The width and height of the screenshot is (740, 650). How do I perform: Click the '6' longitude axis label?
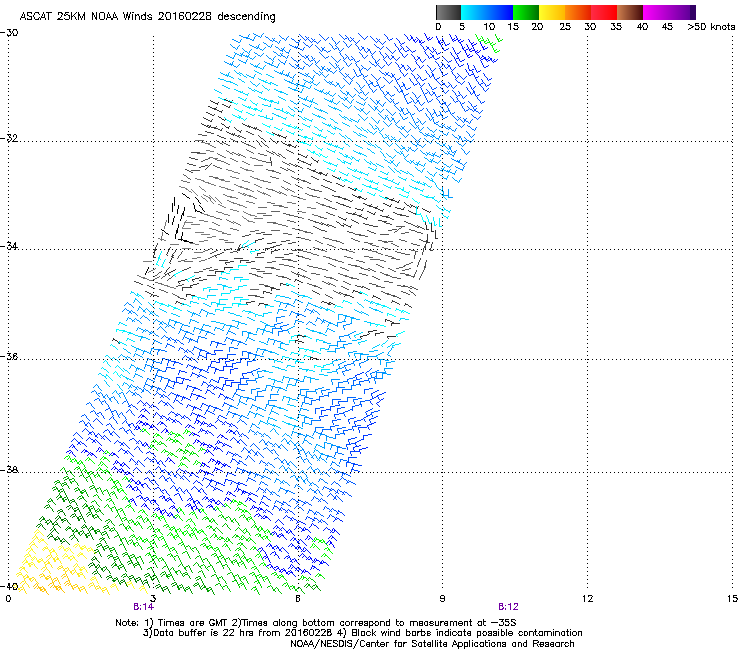298,599
